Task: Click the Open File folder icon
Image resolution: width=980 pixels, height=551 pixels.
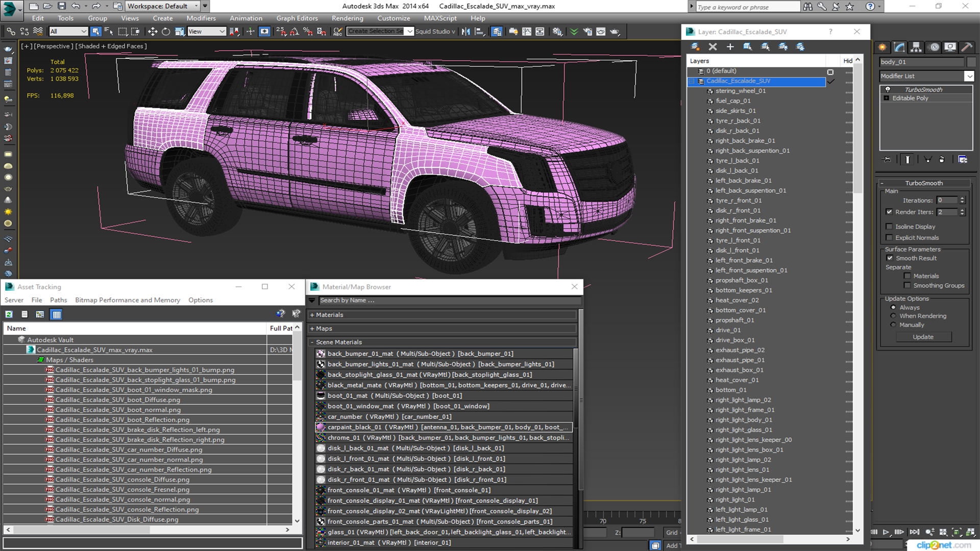Action: 47,6
